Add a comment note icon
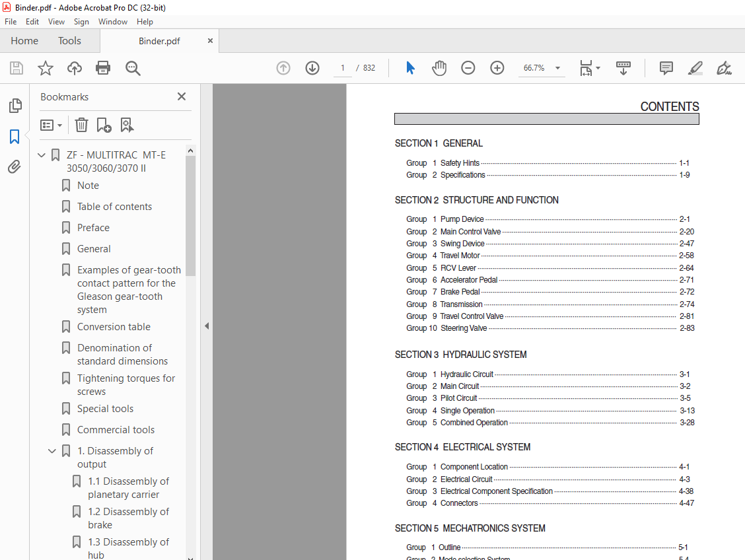This screenshot has width=745, height=560. click(x=666, y=68)
